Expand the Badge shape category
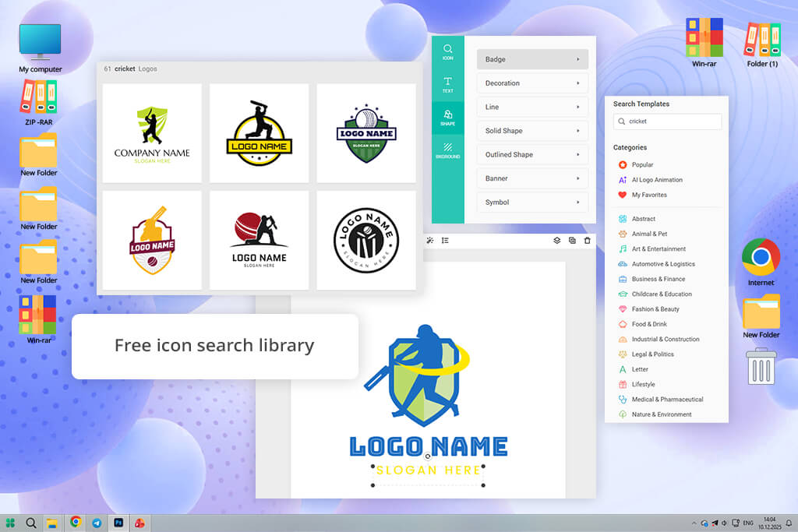The width and height of the screenshot is (798, 532). 532,59
